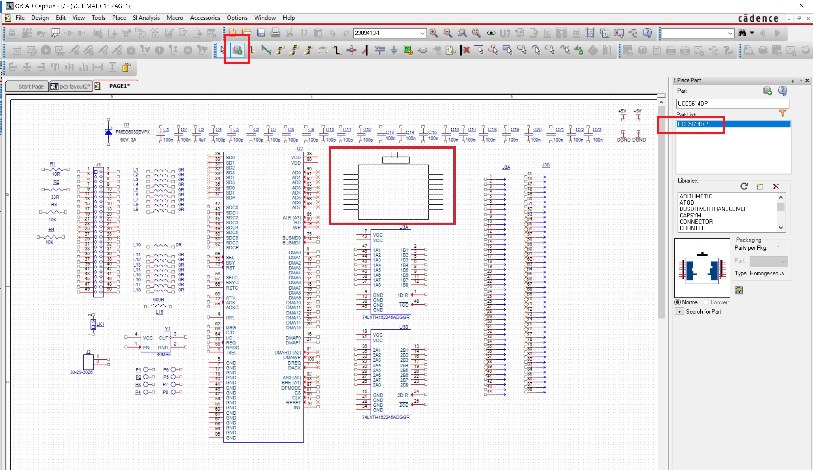
Task: Select CONNECTOR in the Libraries list
Action: (x=697, y=221)
